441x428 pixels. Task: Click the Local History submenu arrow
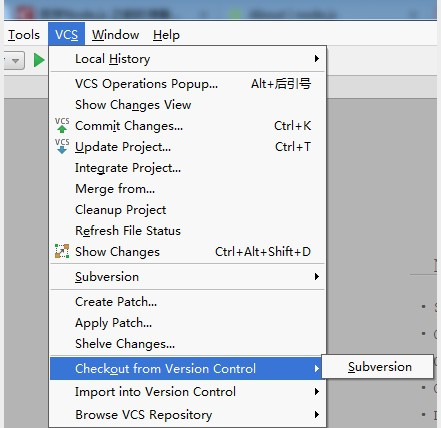317,59
